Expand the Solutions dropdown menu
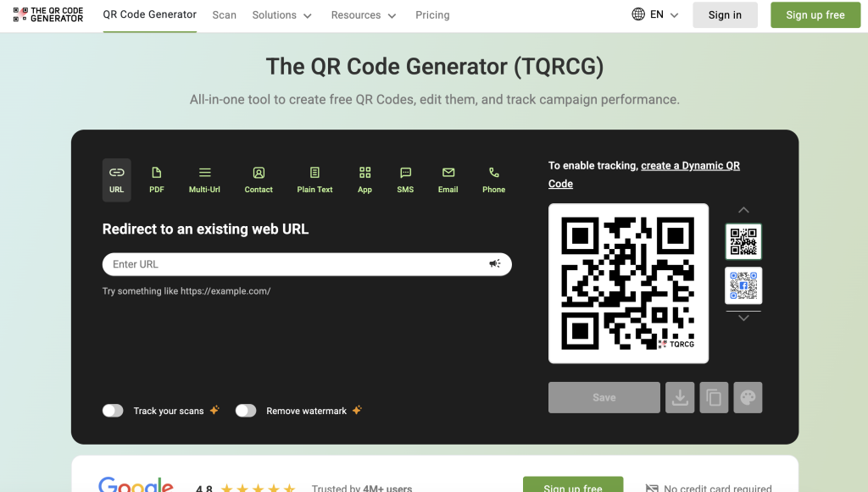This screenshot has height=492, width=868. pos(281,15)
